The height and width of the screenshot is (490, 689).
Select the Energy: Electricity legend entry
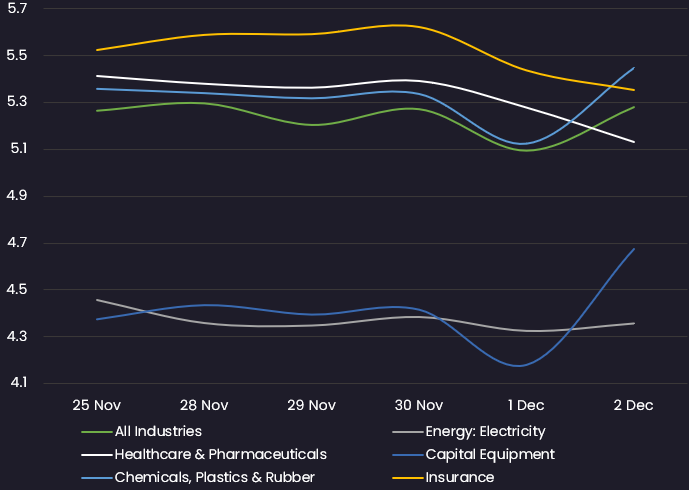pyautogui.click(x=485, y=432)
